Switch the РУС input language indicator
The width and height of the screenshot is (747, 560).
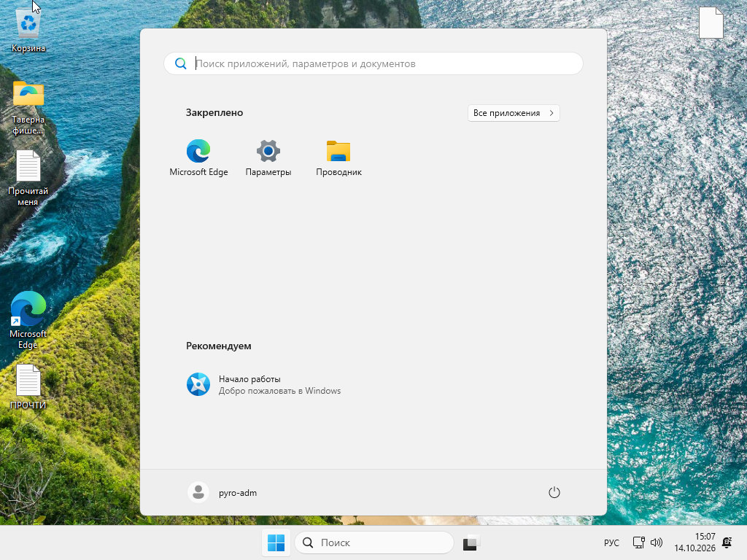[x=611, y=542]
